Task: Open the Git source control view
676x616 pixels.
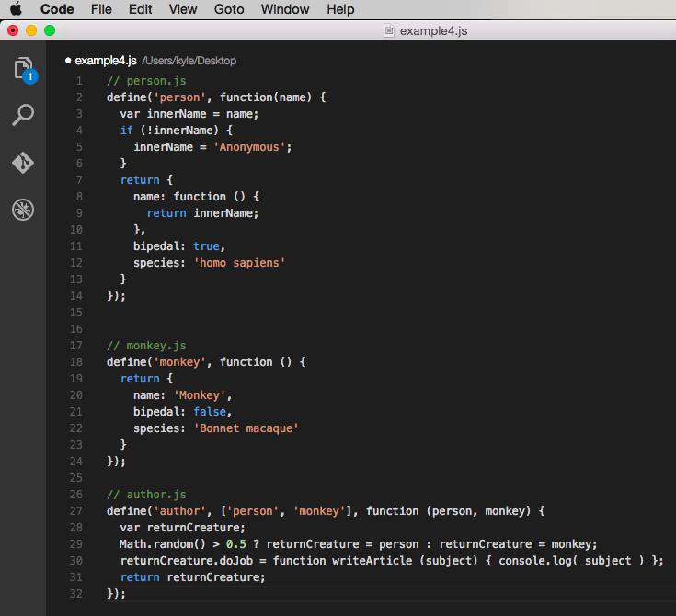Action: pyautogui.click(x=23, y=163)
